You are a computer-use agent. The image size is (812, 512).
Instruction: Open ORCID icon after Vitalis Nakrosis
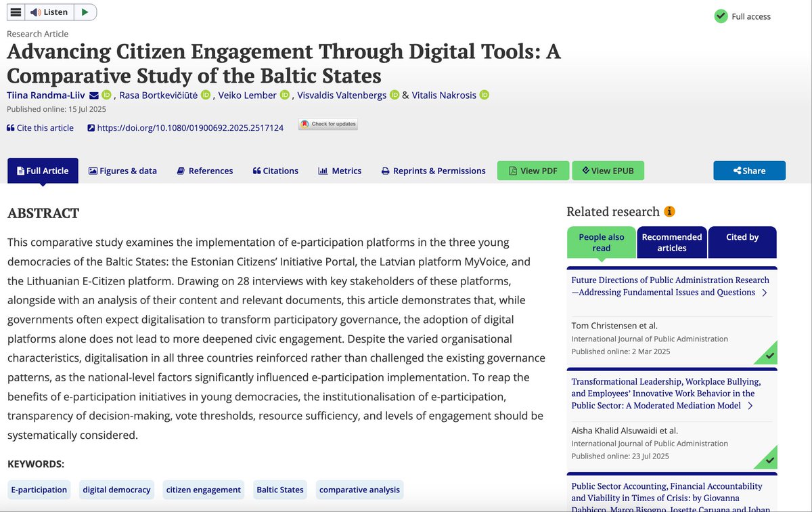(484, 95)
